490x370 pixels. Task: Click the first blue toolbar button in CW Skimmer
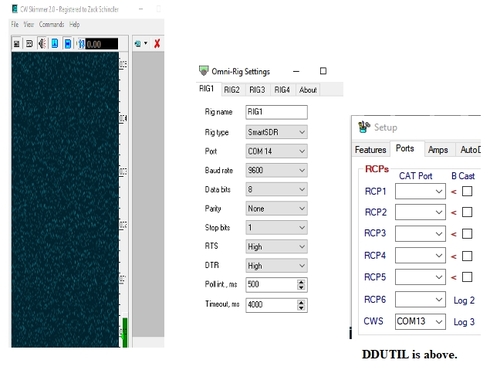tap(55, 44)
